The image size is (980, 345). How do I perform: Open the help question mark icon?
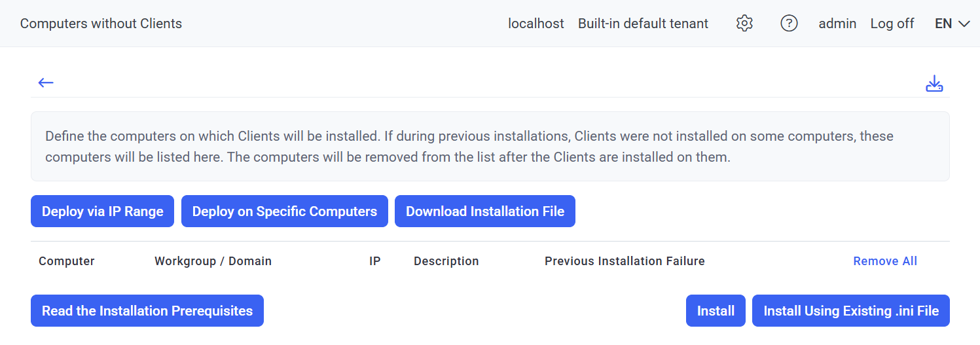[789, 24]
